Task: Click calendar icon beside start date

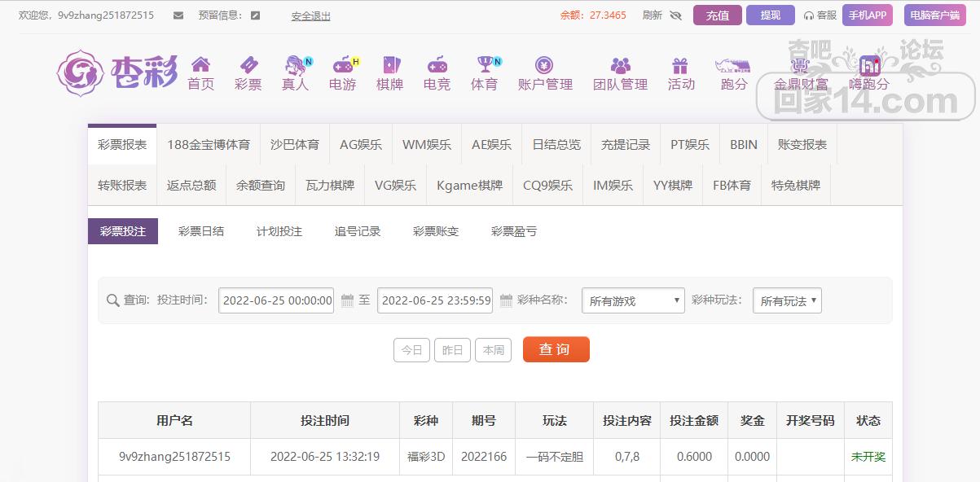Action: pos(348,300)
